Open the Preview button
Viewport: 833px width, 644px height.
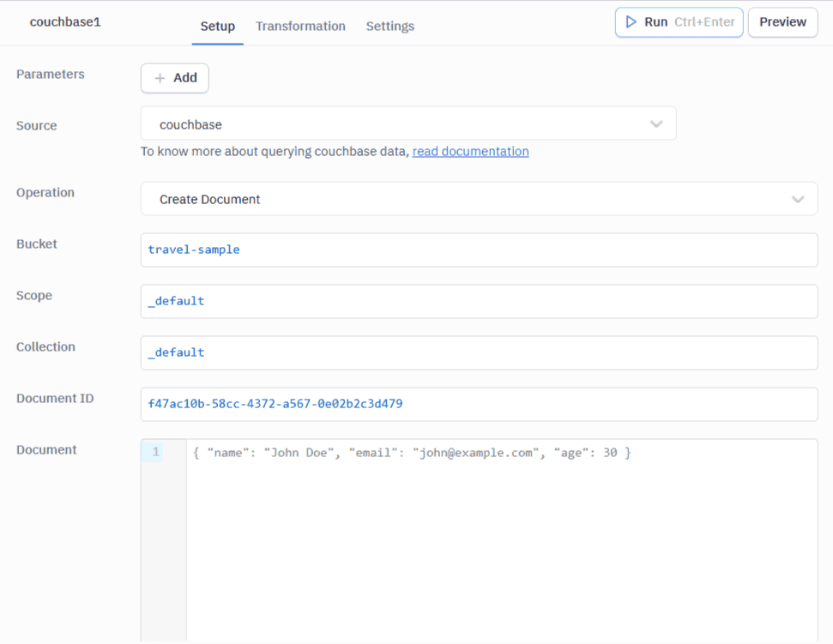point(782,22)
